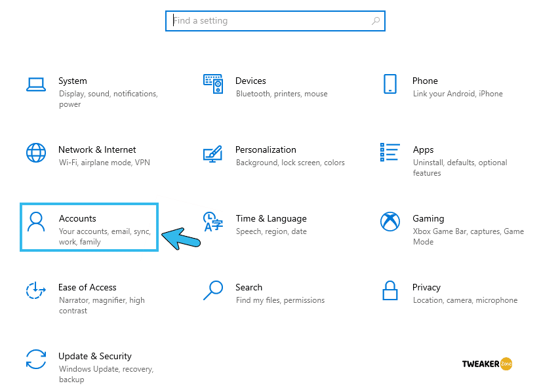Go to Time & Language title
The height and width of the screenshot is (392, 539).
271,219
